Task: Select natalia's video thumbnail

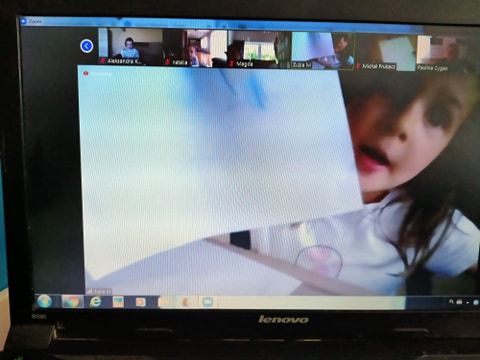Action: (194, 48)
